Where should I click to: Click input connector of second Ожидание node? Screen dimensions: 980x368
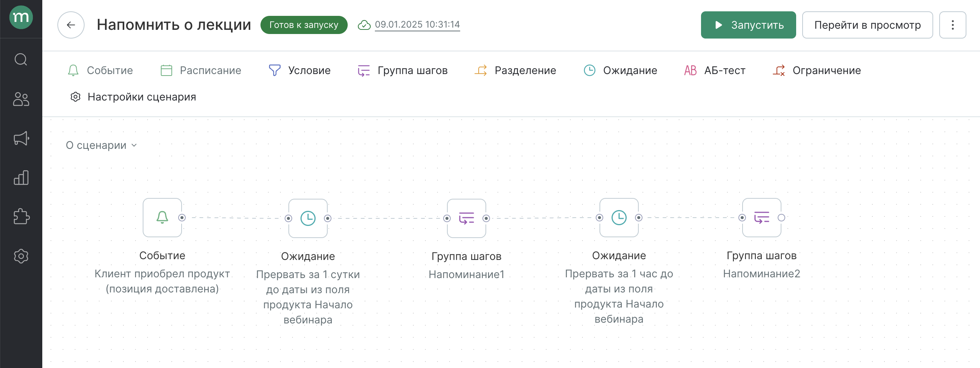pyautogui.click(x=599, y=218)
